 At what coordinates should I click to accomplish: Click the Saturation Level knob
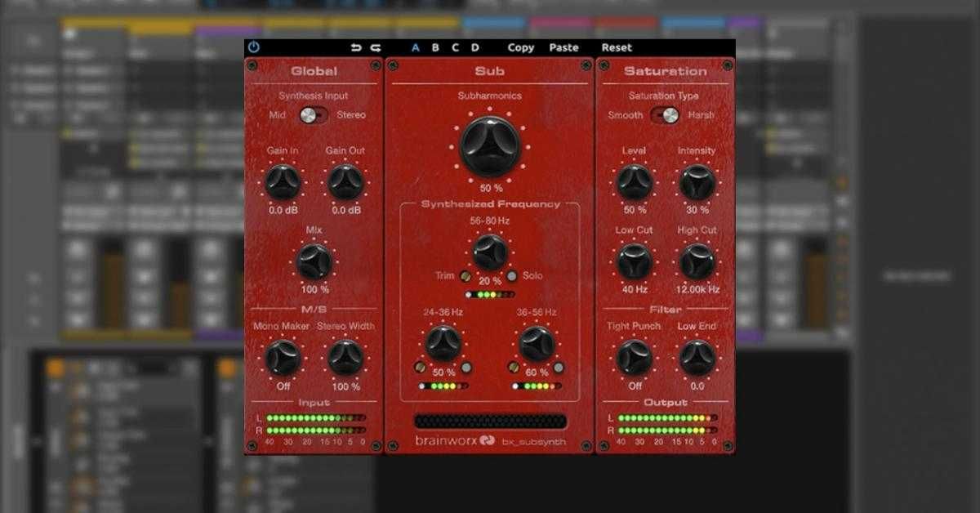pyautogui.click(x=635, y=181)
